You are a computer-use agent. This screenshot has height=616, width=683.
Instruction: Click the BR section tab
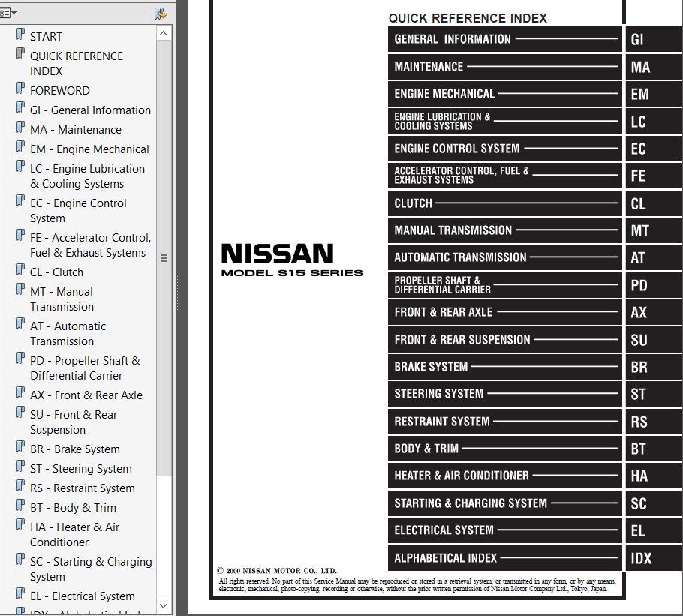point(654,367)
